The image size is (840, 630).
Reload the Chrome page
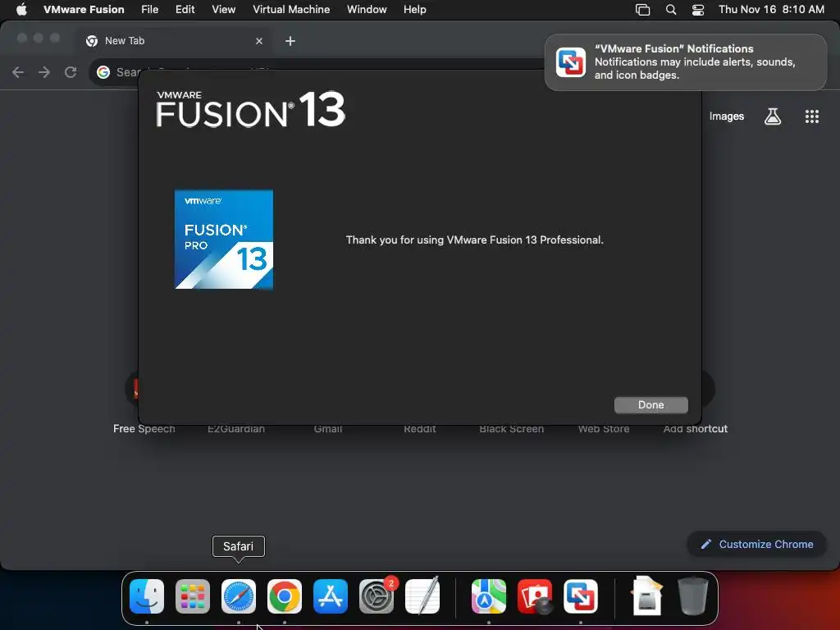(71, 72)
